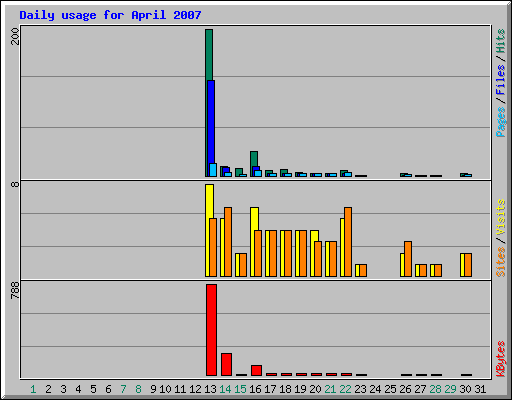Click day label "2" on the x-axis

pyautogui.click(x=48, y=389)
